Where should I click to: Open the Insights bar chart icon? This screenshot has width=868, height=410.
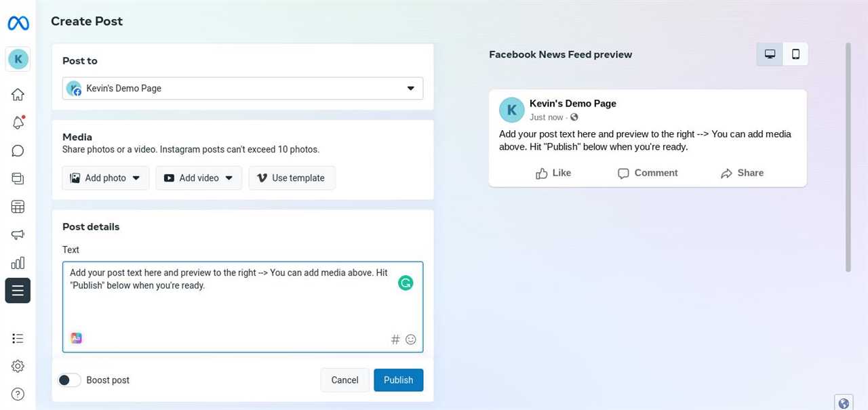pos(18,263)
